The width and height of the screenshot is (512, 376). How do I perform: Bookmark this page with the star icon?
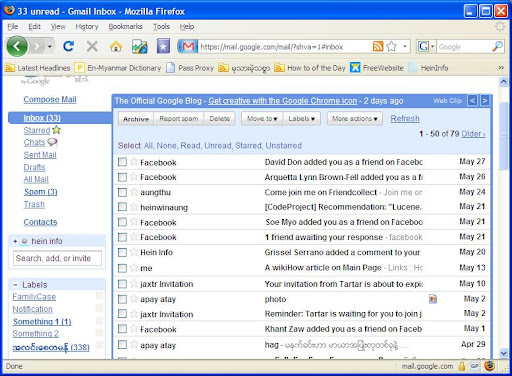coord(391,46)
